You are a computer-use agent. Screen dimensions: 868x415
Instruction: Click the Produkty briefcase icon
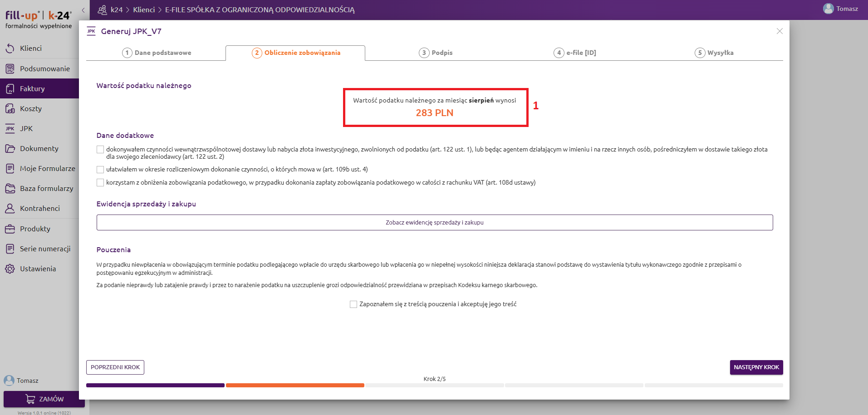[10, 229]
